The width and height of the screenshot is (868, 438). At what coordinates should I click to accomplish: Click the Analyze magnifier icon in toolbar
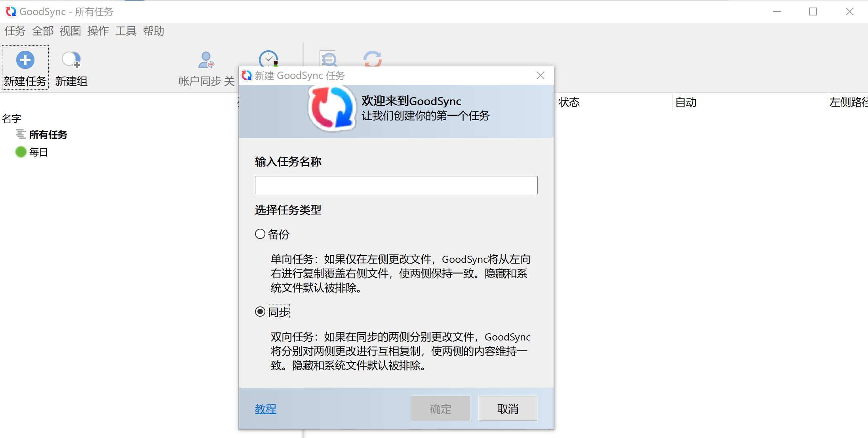(x=328, y=58)
